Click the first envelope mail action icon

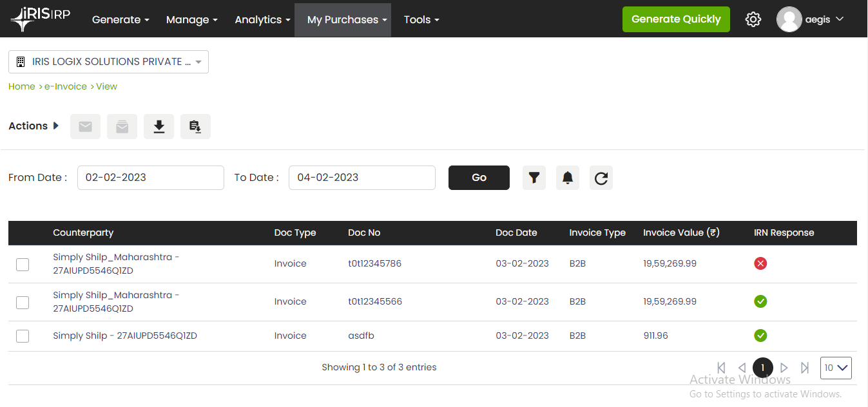[85, 127]
